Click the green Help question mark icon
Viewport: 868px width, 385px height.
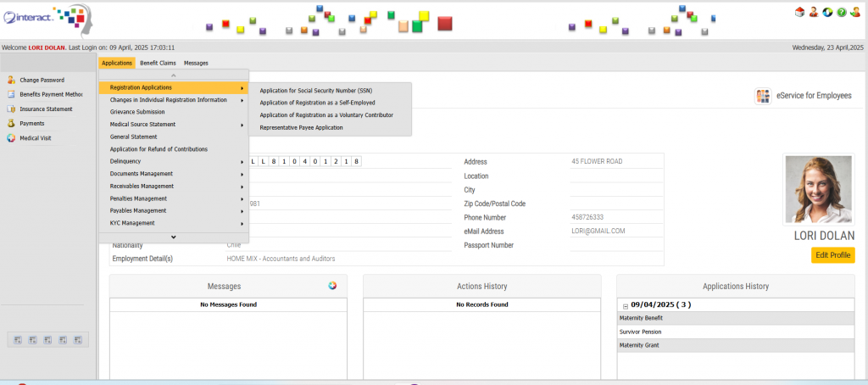point(841,12)
